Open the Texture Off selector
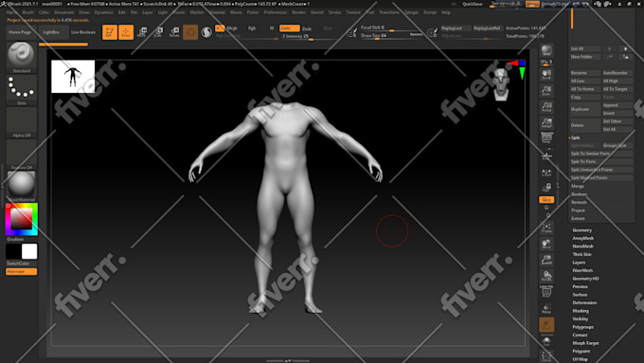The height and width of the screenshot is (363, 644). (22, 154)
